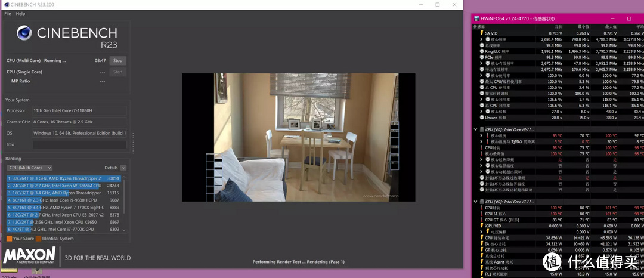
Task: Click the icon beside 总 CPU 利用率
Action: click(x=482, y=106)
